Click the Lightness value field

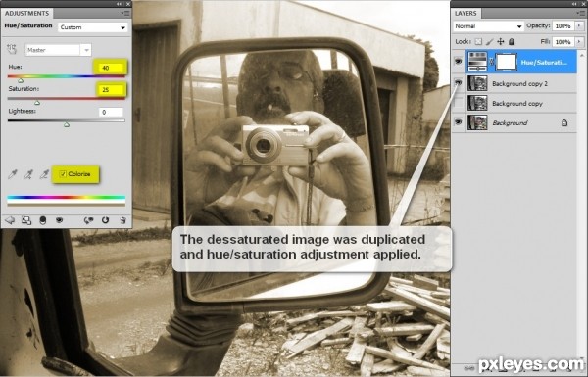111,112
